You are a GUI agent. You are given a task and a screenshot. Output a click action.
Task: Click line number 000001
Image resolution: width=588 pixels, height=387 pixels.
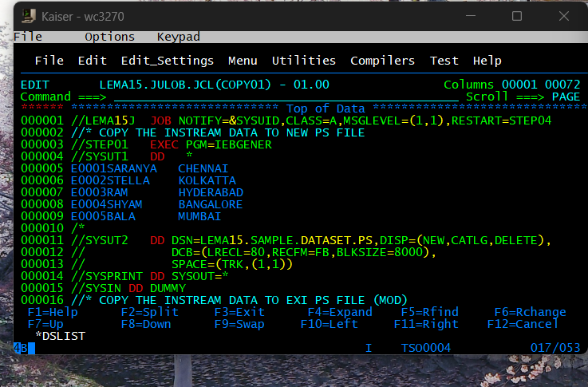point(42,120)
